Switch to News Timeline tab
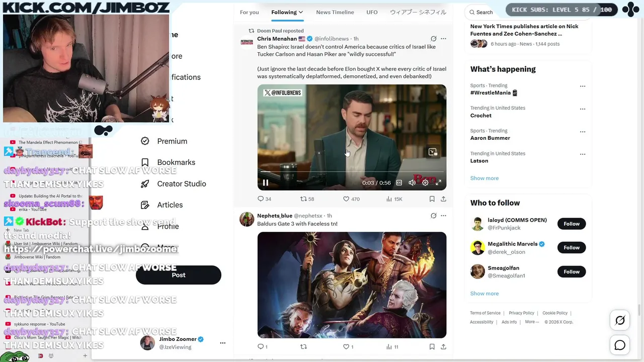Image resolution: width=644 pixels, height=362 pixels. click(335, 12)
